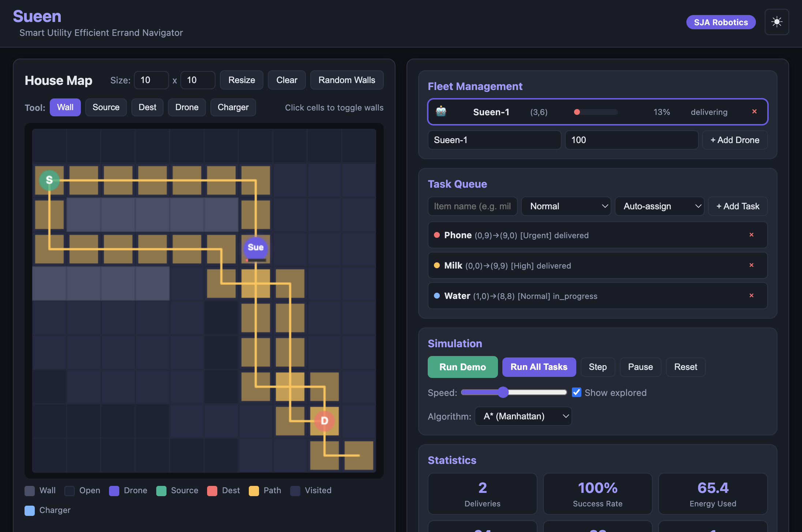The width and height of the screenshot is (802, 532).
Task: Click the Resize button
Action: click(241, 80)
